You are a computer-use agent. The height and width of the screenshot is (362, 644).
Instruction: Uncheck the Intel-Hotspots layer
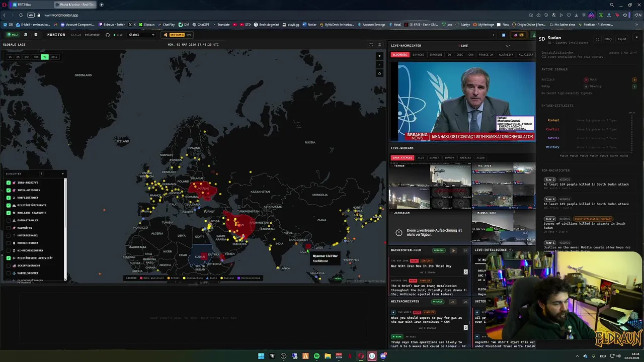[9, 190]
